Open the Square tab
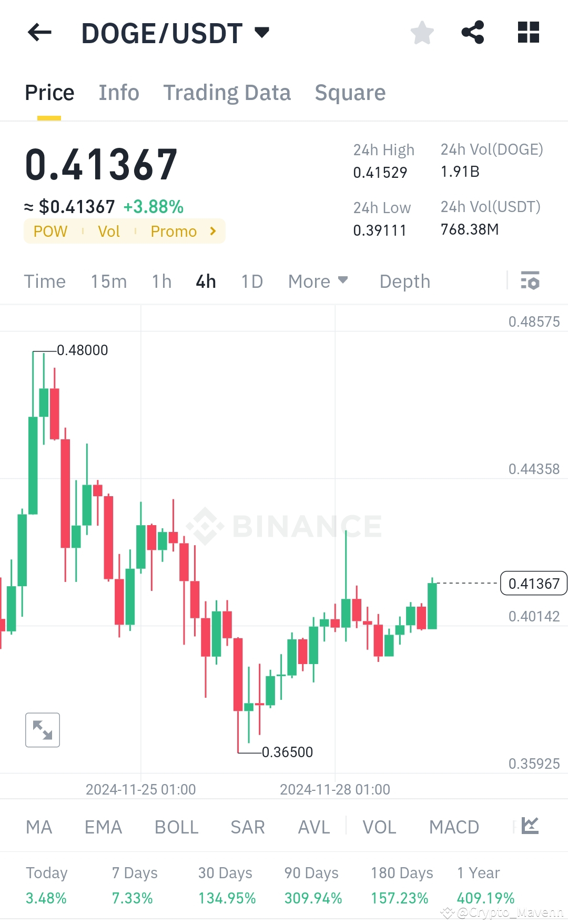The image size is (568, 924). click(x=350, y=92)
